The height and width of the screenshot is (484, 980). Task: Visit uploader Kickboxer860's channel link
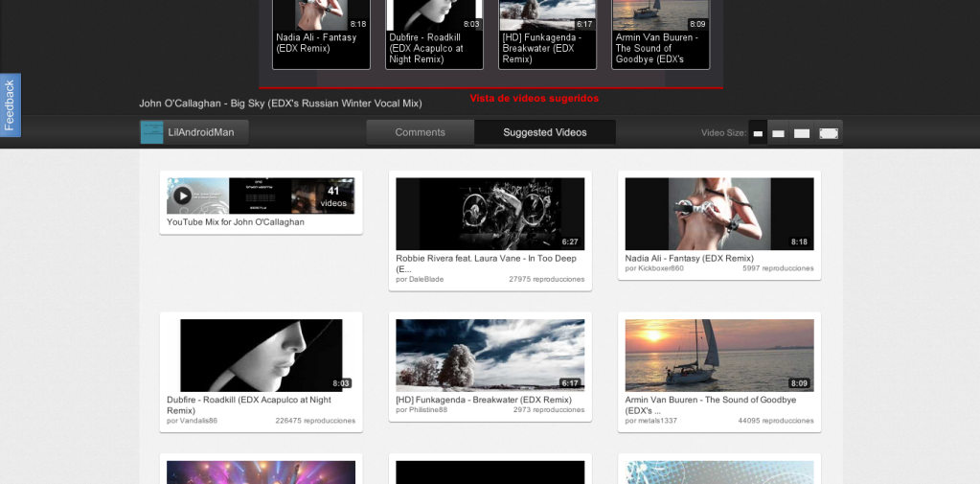click(654, 268)
